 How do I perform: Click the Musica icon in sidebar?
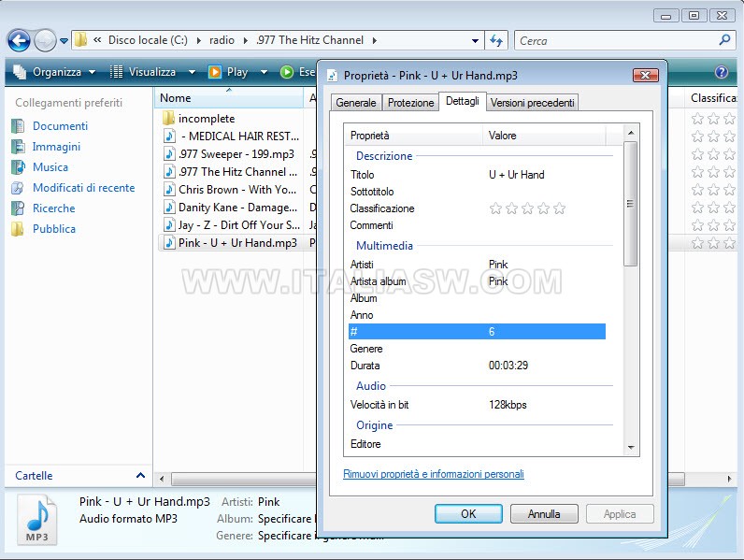(x=18, y=167)
